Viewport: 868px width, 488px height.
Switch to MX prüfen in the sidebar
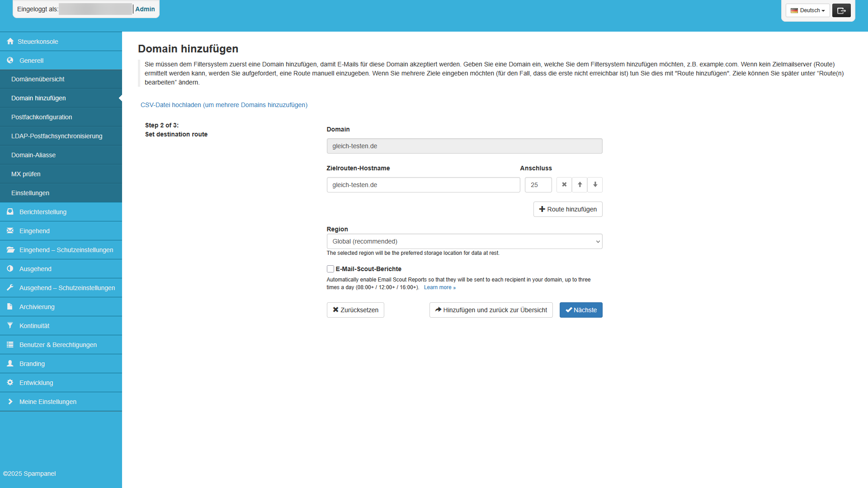pyautogui.click(x=26, y=174)
